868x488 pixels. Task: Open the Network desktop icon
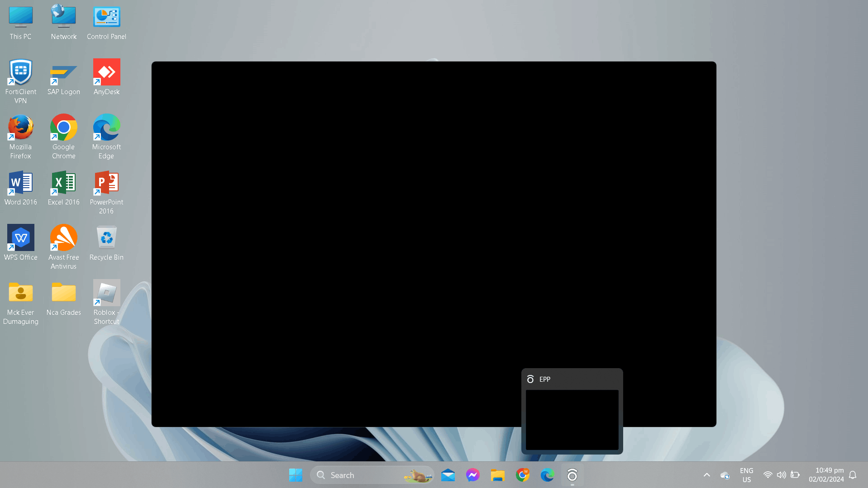pos(64,23)
